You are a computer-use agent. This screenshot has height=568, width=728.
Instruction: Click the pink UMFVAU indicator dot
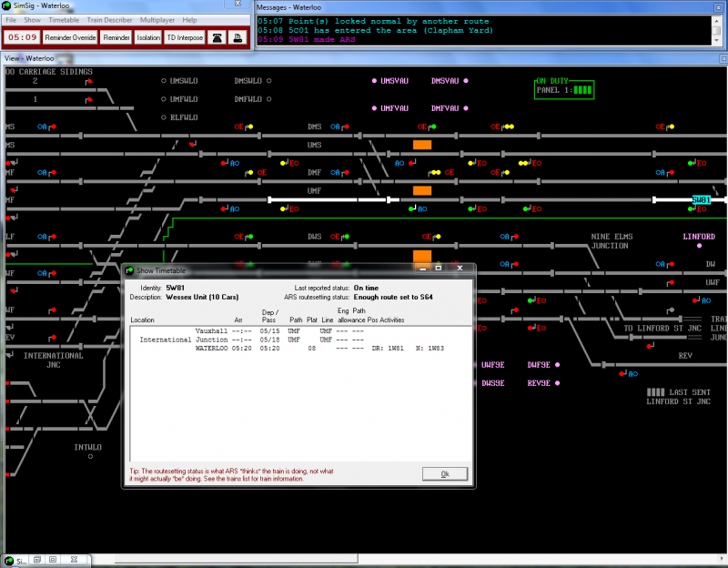click(374, 108)
